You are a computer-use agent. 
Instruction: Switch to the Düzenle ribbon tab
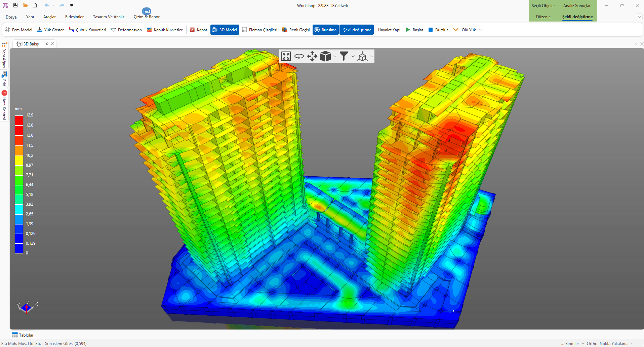click(x=543, y=17)
